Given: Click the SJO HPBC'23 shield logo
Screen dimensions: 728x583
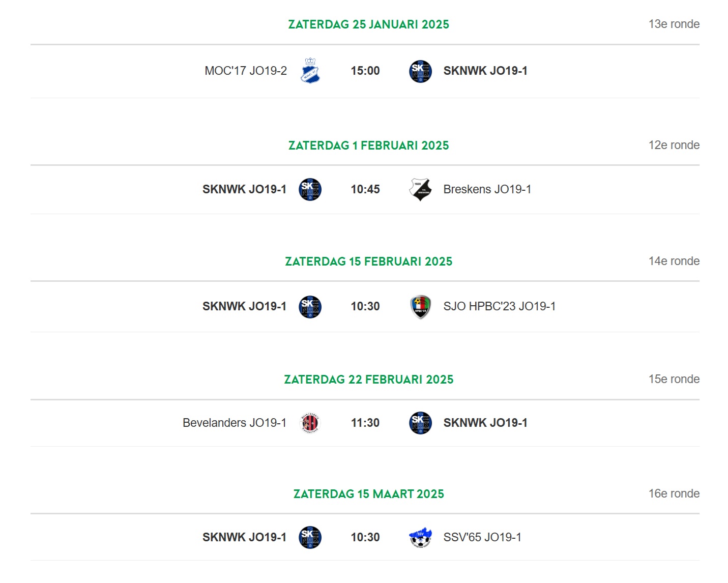Looking at the screenshot, I should 420,307.
